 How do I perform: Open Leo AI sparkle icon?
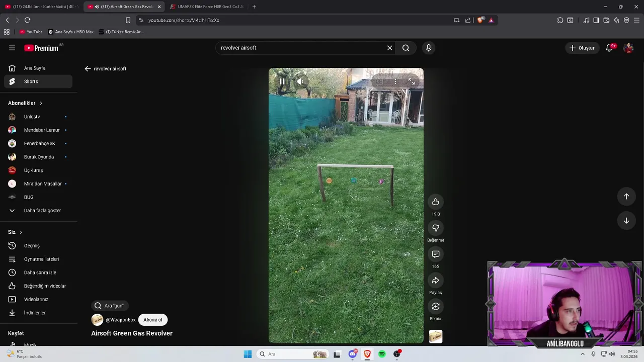(x=616, y=20)
